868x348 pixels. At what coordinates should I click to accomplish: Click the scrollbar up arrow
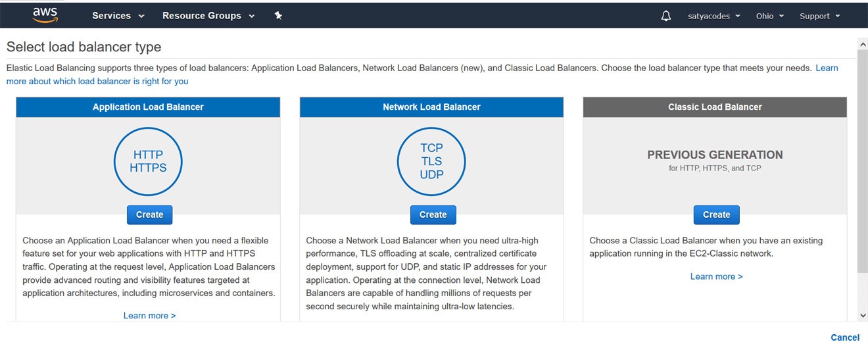pyautogui.click(x=863, y=44)
